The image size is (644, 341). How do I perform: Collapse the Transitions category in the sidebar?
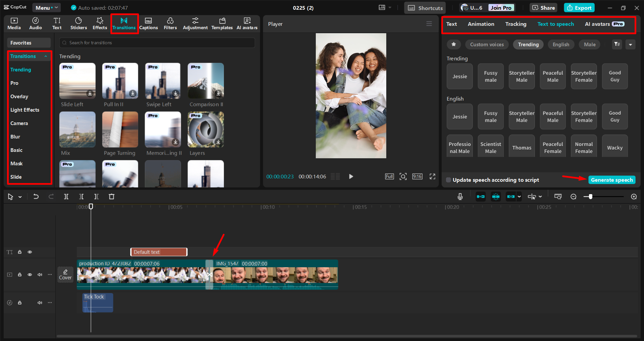coord(46,56)
